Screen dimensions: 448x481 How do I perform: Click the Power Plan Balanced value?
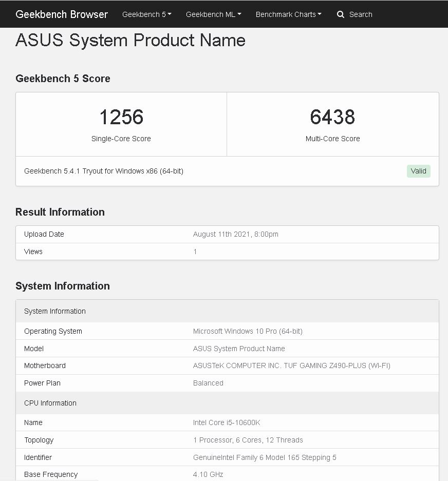pyautogui.click(x=208, y=383)
